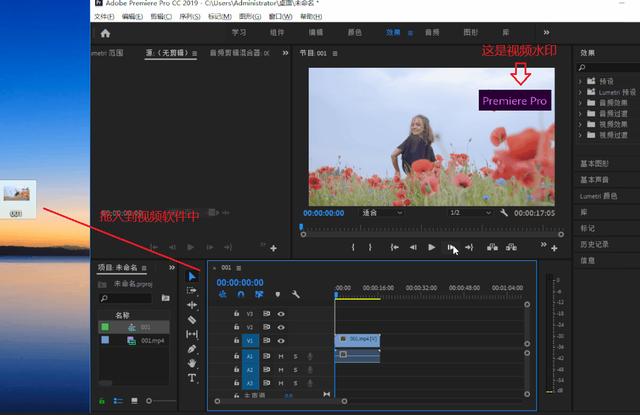Screen dimensions: 640x415
Task: Go to Out point in program monitor
Action: [x=469, y=247]
